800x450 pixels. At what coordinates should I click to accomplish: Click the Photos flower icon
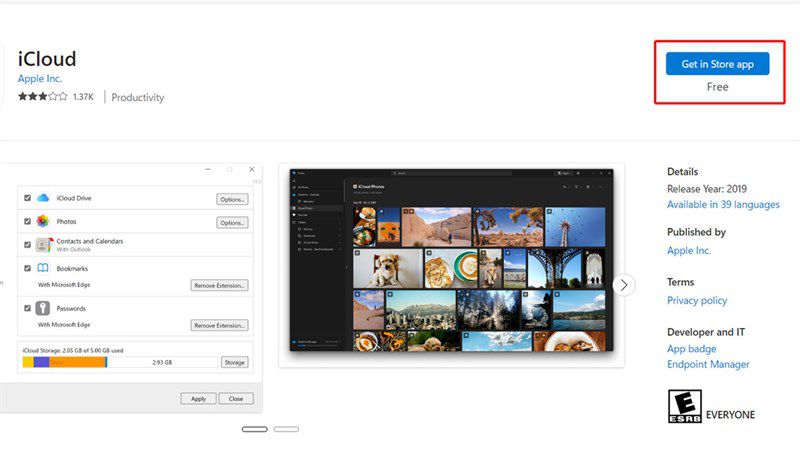43,221
